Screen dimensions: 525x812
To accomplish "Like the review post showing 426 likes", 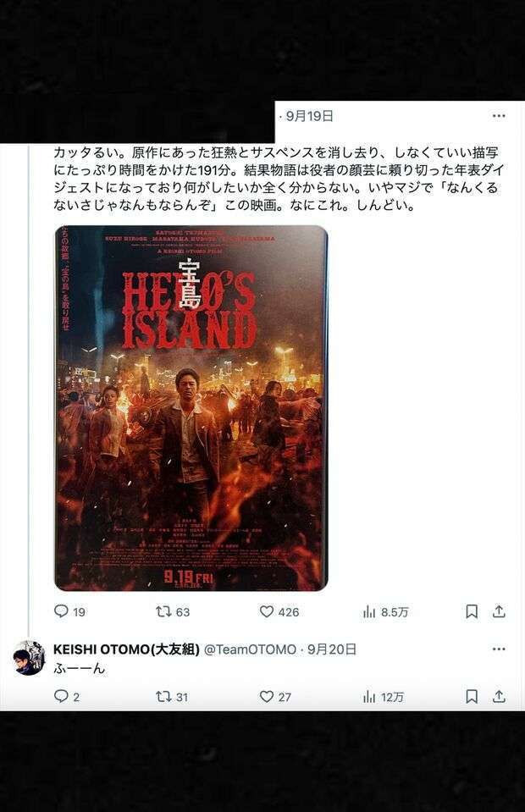I will 279,611.
